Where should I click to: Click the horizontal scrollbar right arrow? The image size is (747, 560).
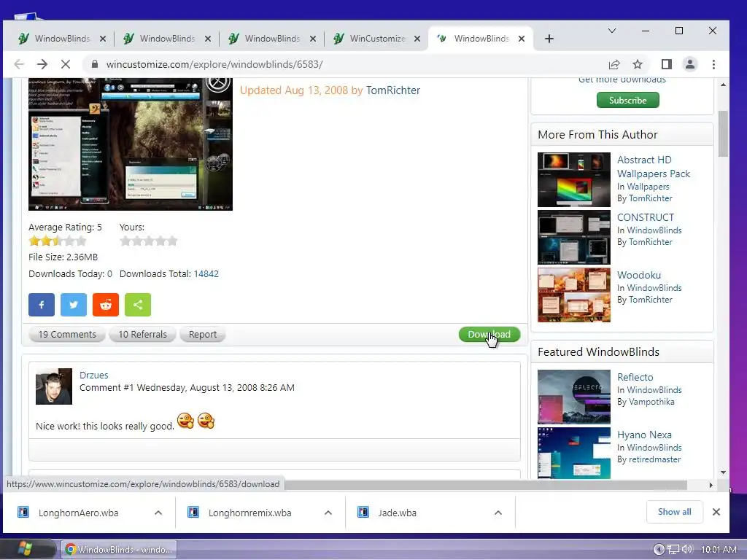[x=711, y=485]
